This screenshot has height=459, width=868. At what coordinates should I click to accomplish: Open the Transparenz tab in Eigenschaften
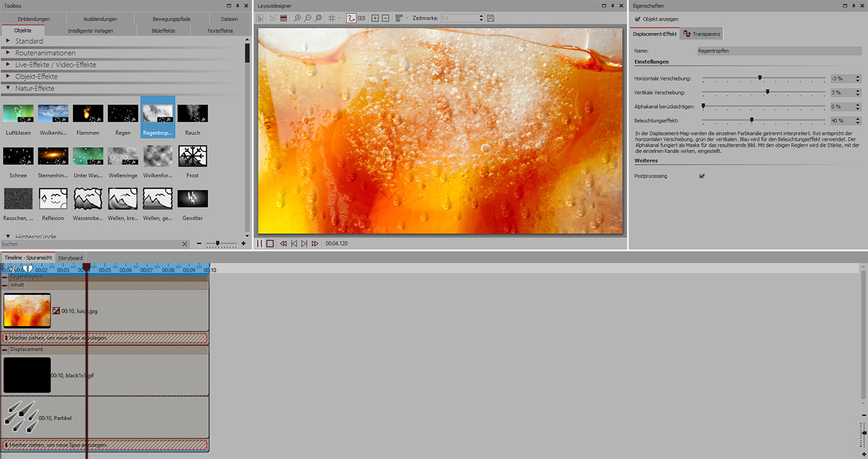701,34
